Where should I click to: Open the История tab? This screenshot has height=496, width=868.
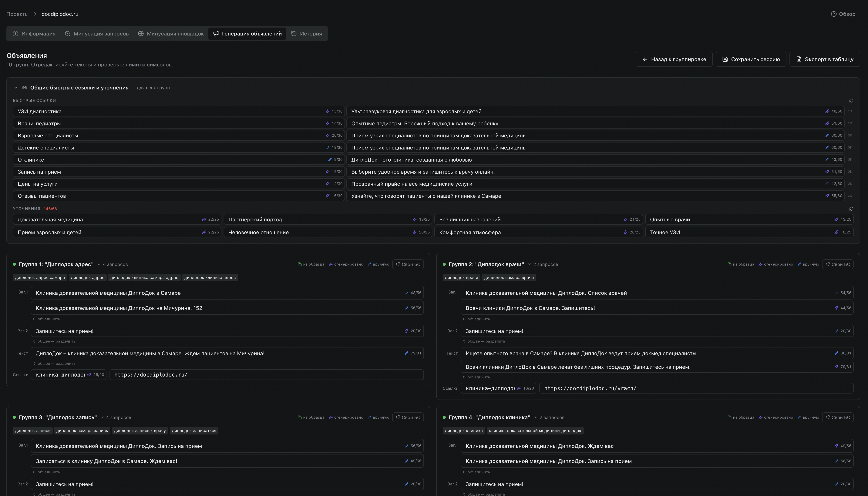pos(307,34)
